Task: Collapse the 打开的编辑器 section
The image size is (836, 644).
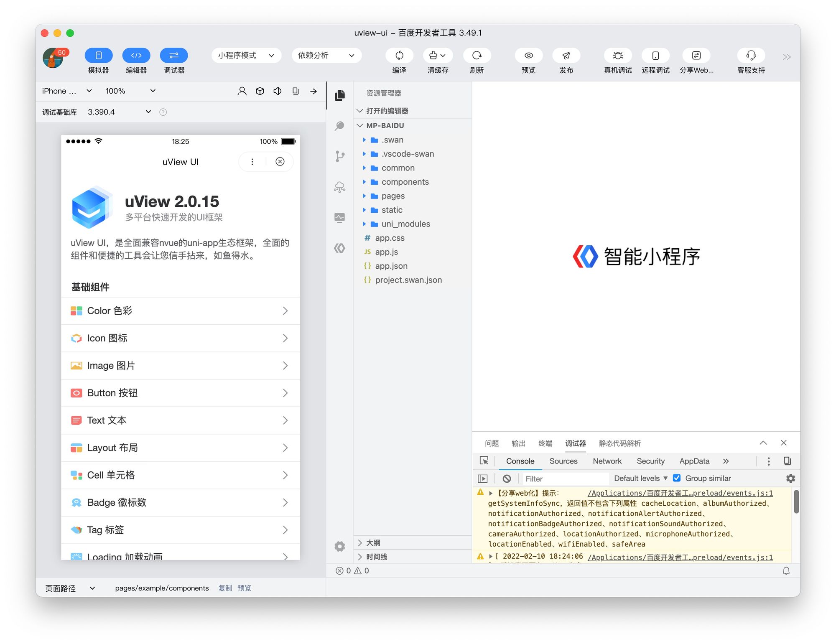Action: 413,111
